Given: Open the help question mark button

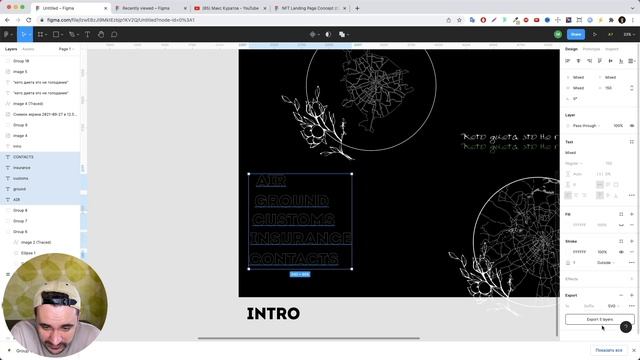Looking at the screenshot, I should (626, 327).
